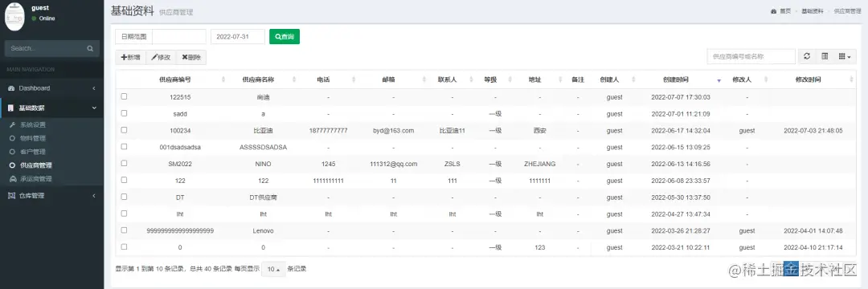
Task: Select checkbox for row DT
Action: pos(124,197)
